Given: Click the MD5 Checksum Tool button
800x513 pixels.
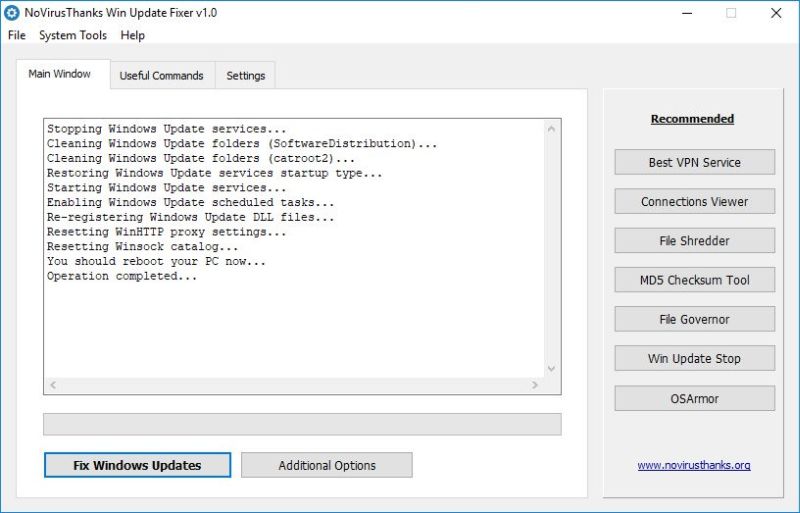Looking at the screenshot, I should click(x=694, y=280).
